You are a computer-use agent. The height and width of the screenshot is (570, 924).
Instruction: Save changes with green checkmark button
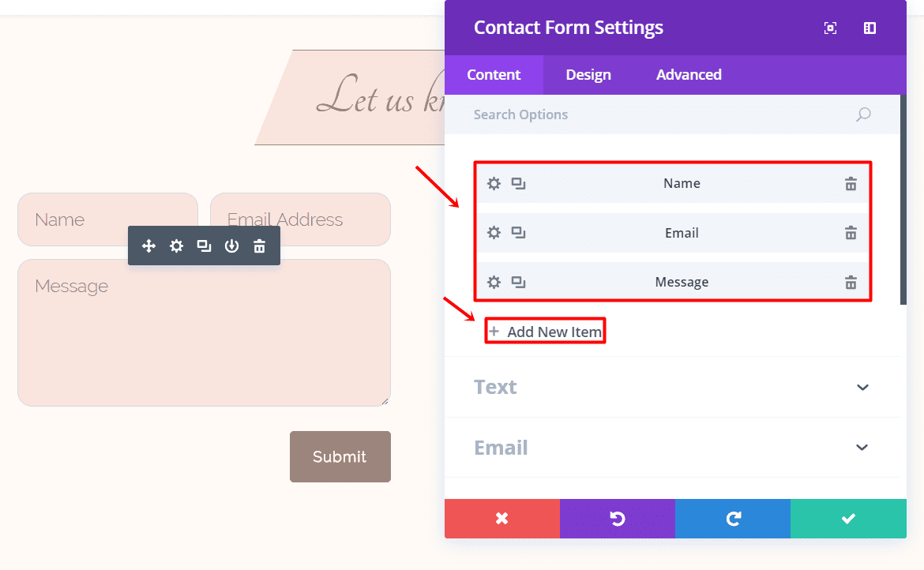(x=848, y=519)
